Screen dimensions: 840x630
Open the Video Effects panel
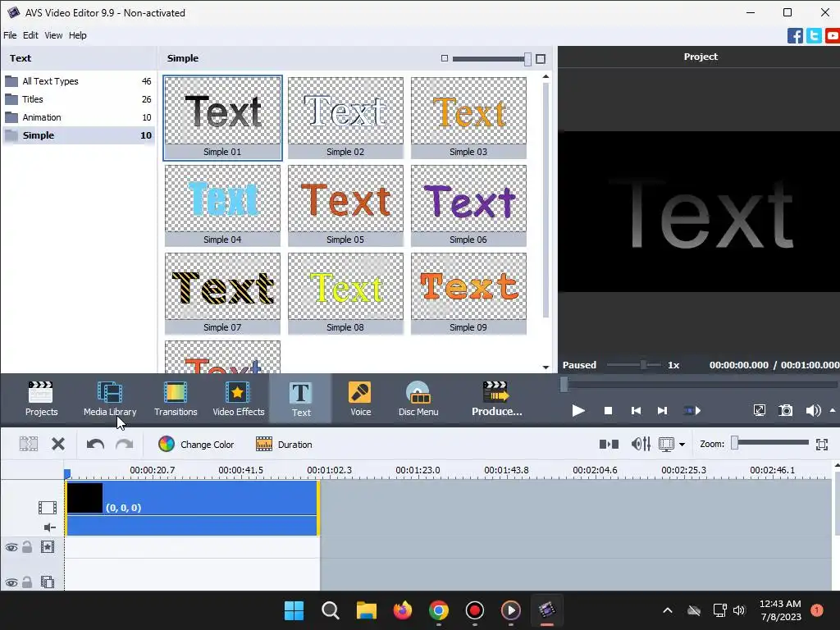tap(239, 399)
